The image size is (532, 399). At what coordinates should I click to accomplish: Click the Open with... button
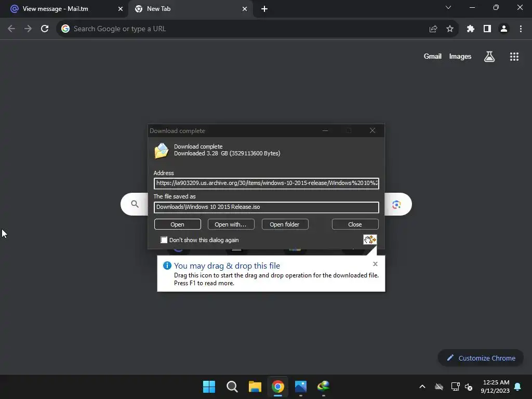pos(231,224)
